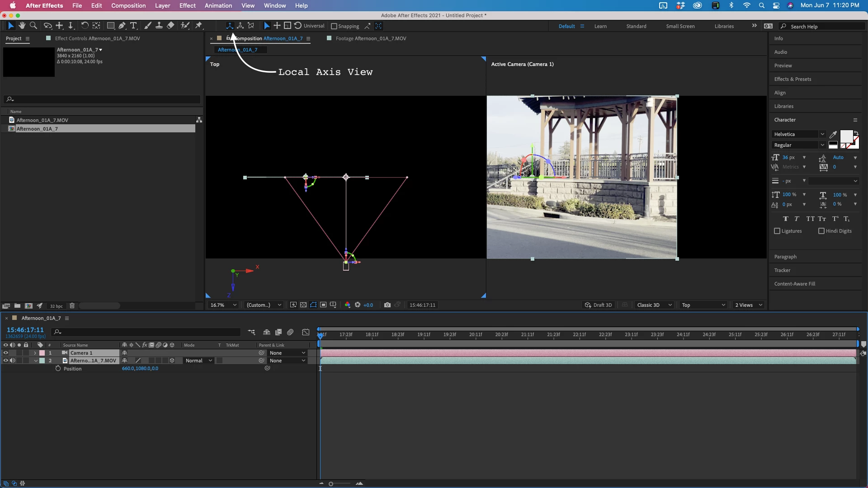Select the Pen tool
The image size is (868, 488).
pyautogui.click(x=122, y=26)
